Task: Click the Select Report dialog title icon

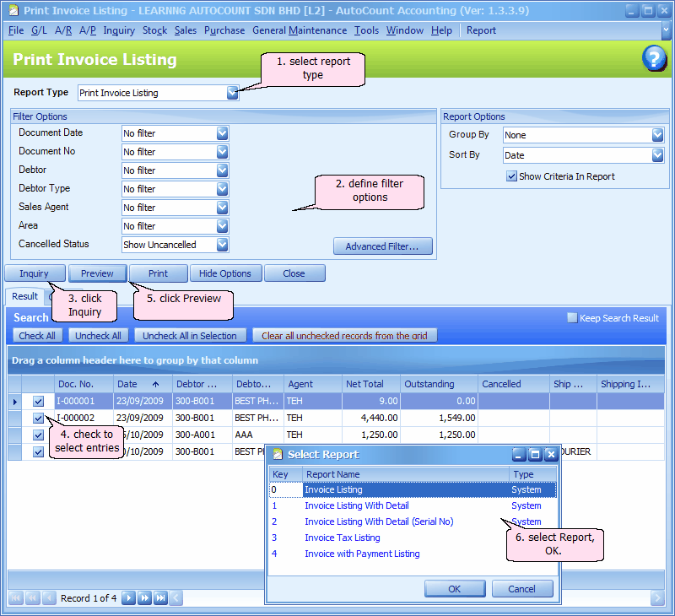Action: (278, 454)
